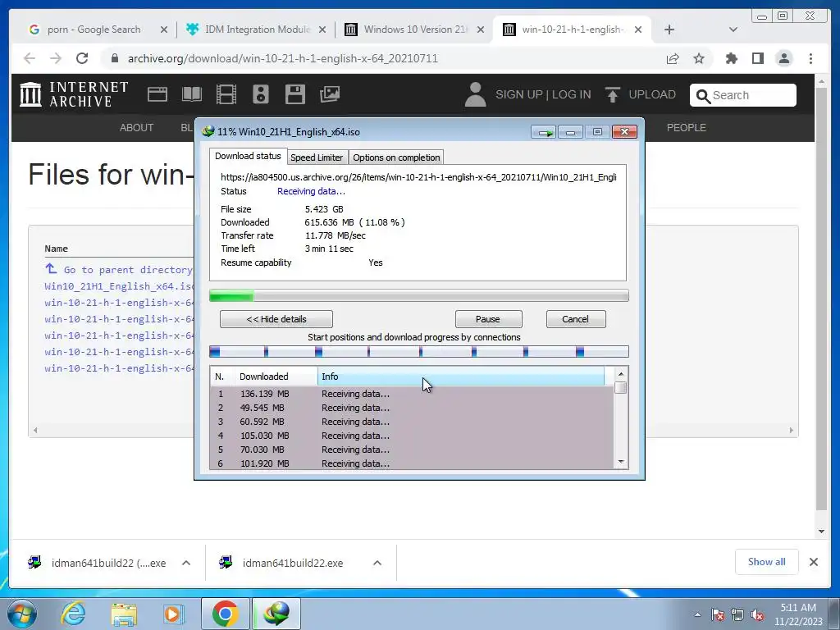Click the share page icon in address bar

673,58
